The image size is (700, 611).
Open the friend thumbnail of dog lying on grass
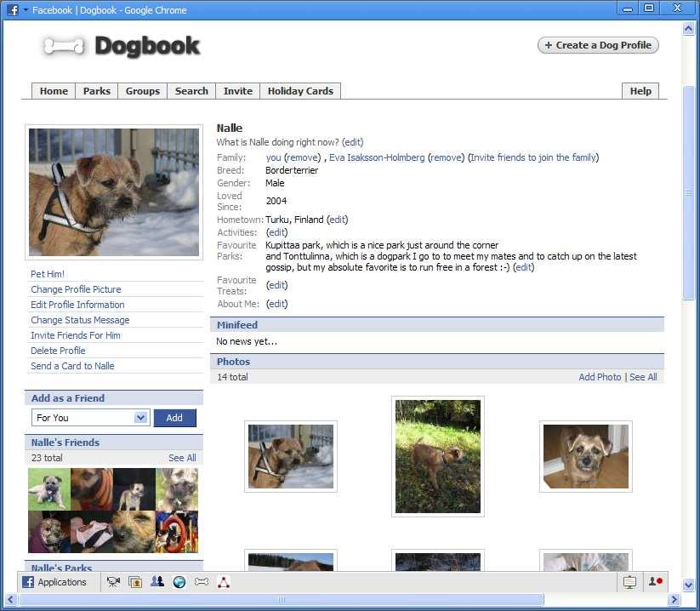tap(49, 489)
